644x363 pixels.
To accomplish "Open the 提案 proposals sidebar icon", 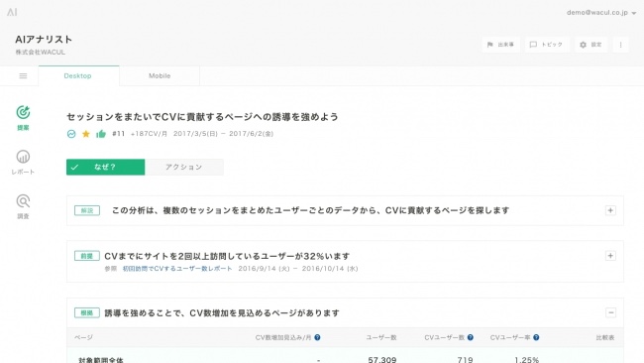I will click(23, 118).
